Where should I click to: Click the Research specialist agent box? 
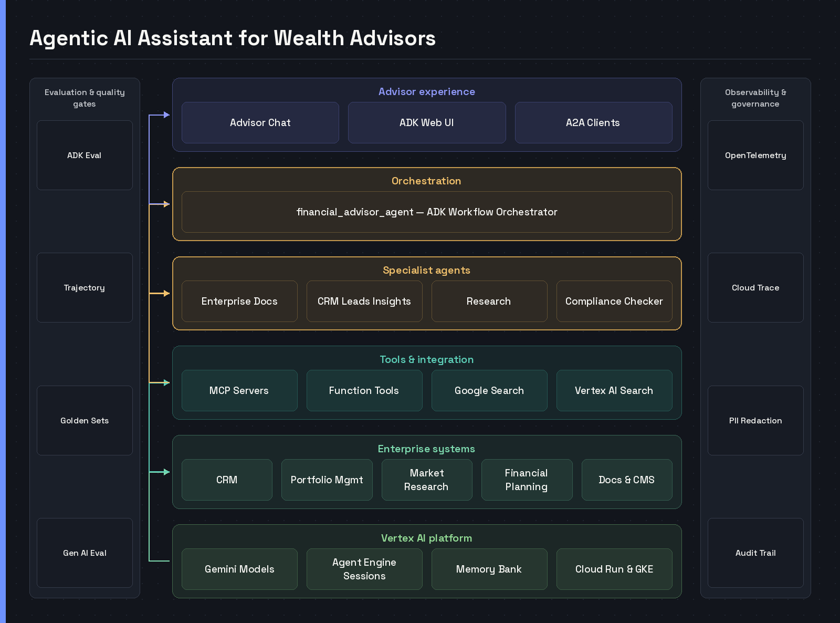pyautogui.click(x=489, y=301)
